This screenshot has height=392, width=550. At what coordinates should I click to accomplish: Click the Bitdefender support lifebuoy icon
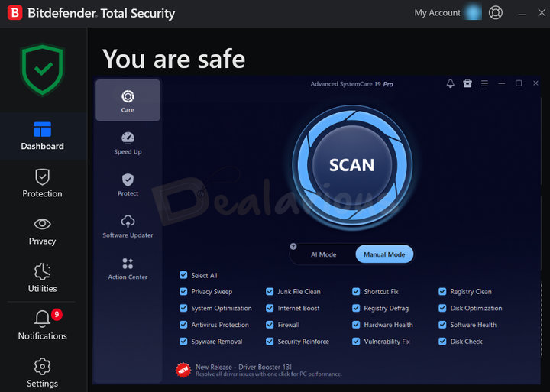click(x=496, y=13)
